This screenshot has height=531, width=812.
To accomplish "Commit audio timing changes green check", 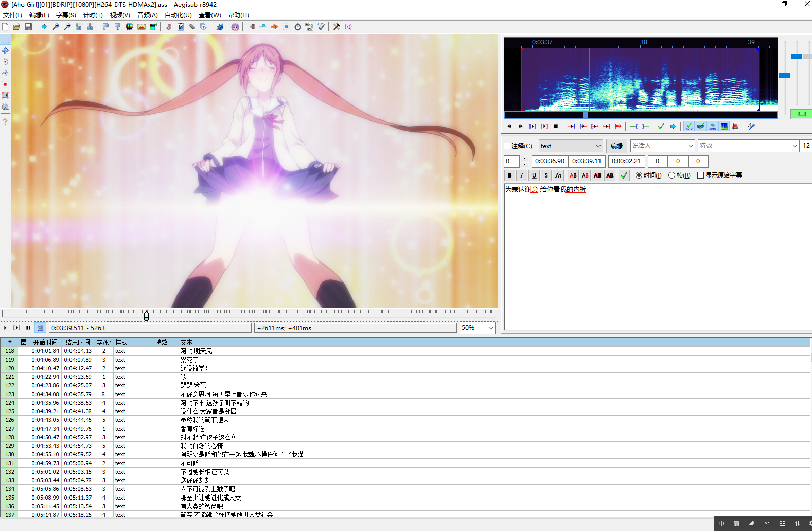I will 661,126.
